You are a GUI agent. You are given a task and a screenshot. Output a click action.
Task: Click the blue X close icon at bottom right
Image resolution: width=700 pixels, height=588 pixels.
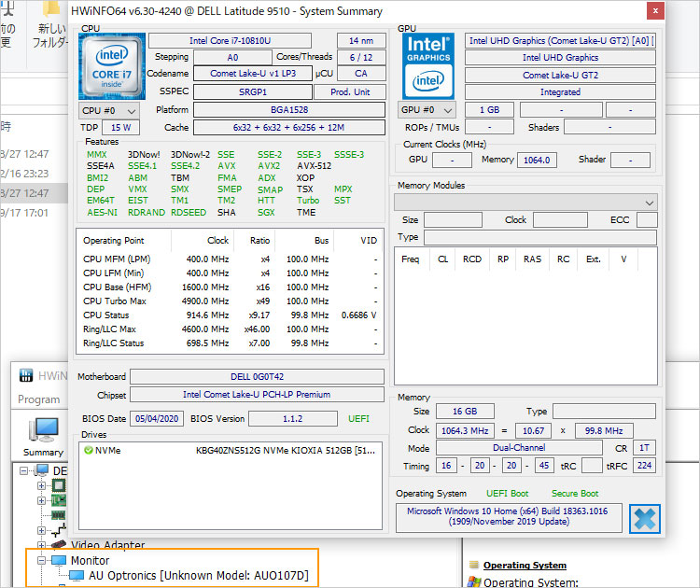(x=644, y=519)
